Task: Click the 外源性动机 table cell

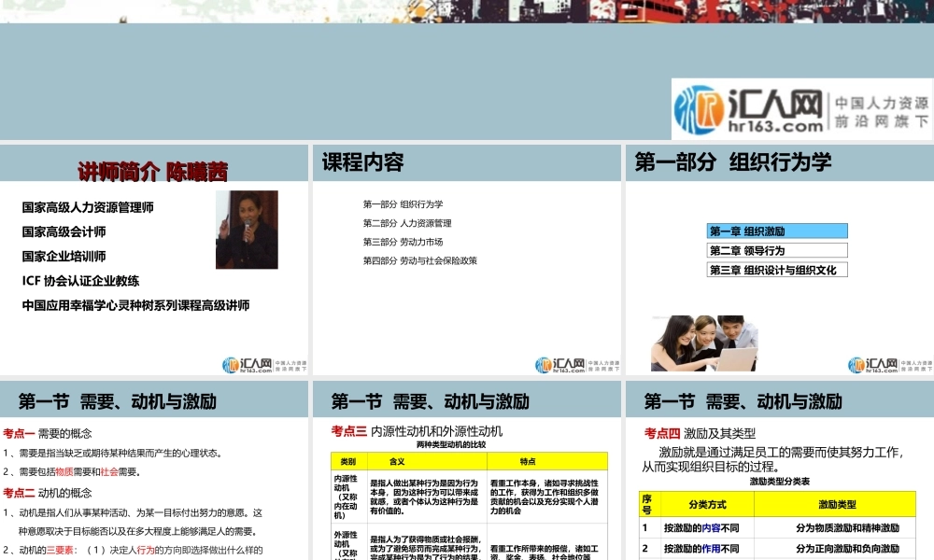Action: tap(349, 543)
